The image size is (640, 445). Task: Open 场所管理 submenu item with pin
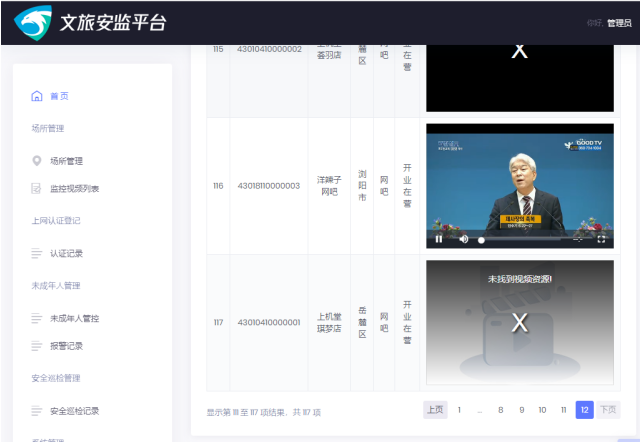(x=67, y=161)
